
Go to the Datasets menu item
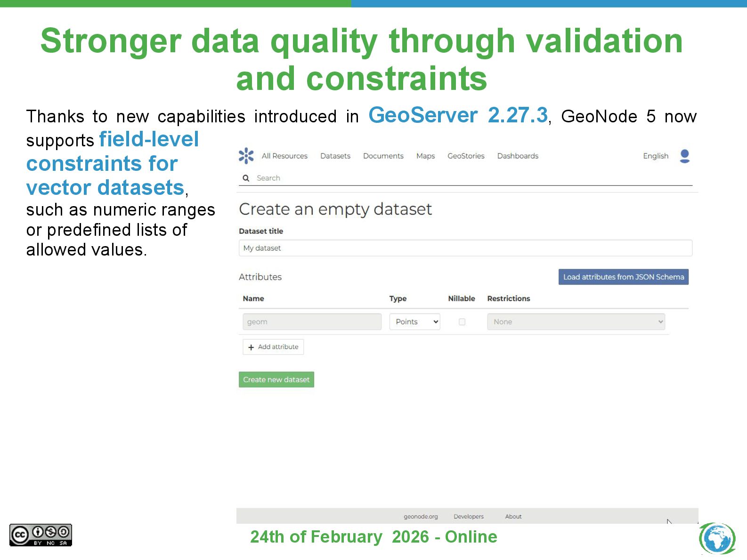point(335,156)
